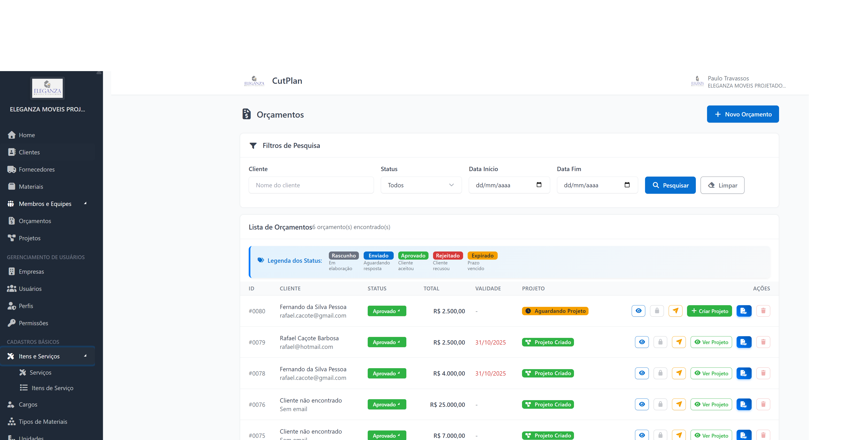Delete orçamento #0080 with trash icon

(763, 311)
